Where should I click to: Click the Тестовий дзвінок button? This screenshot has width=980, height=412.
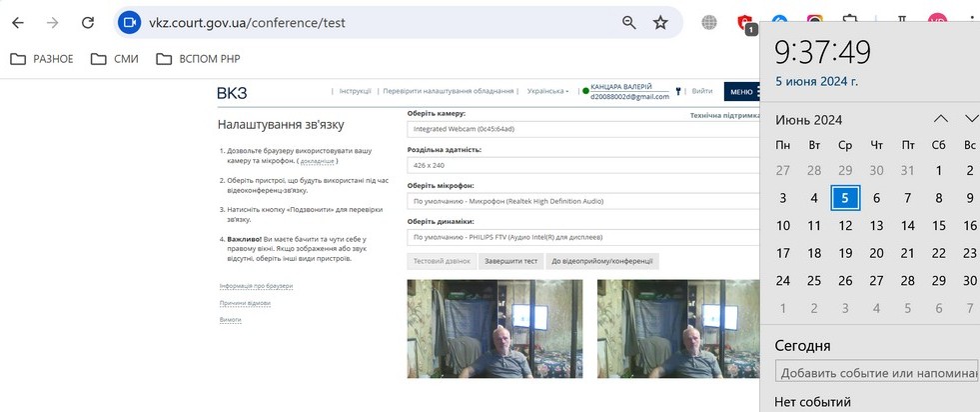[x=442, y=261]
